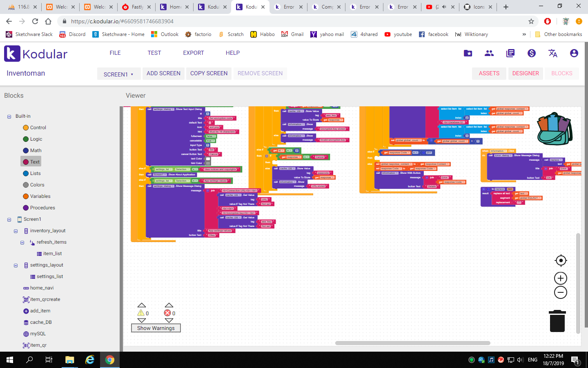Click the zoom out minus icon

click(561, 292)
